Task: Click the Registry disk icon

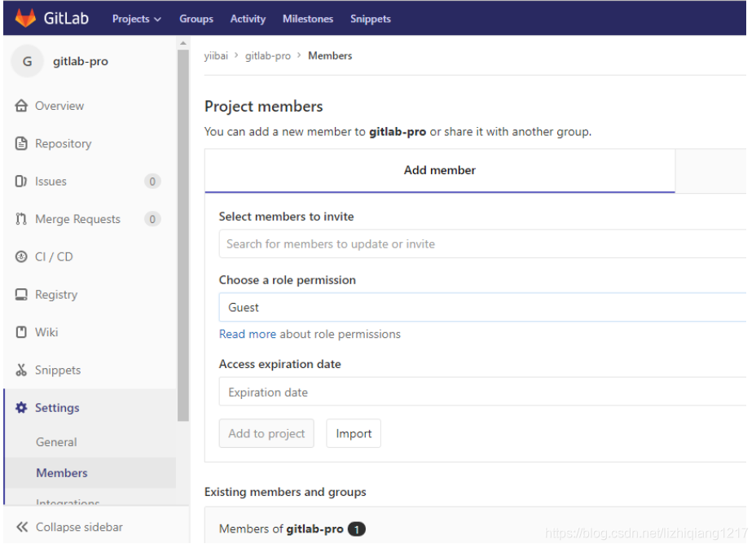Action: pyautogui.click(x=21, y=295)
